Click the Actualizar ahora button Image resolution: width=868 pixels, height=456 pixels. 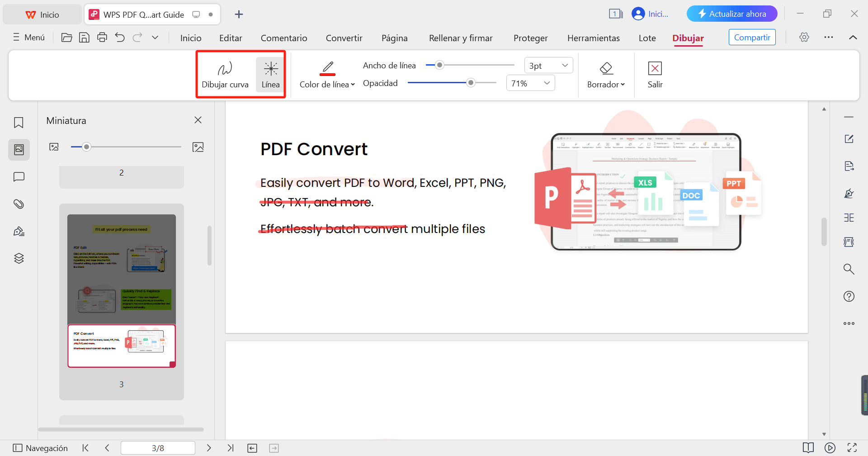point(731,14)
